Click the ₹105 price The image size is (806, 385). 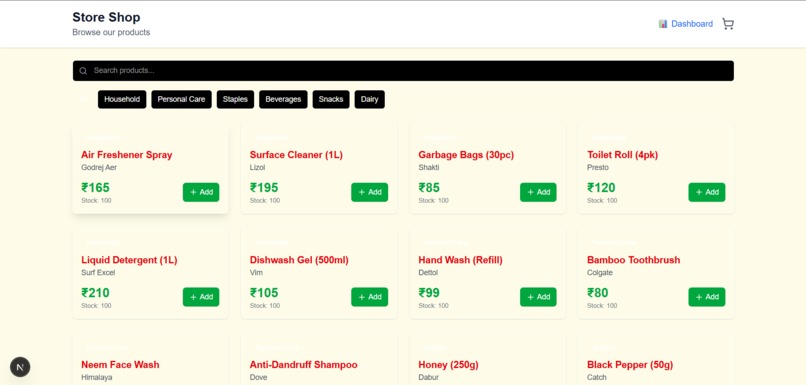coord(264,292)
